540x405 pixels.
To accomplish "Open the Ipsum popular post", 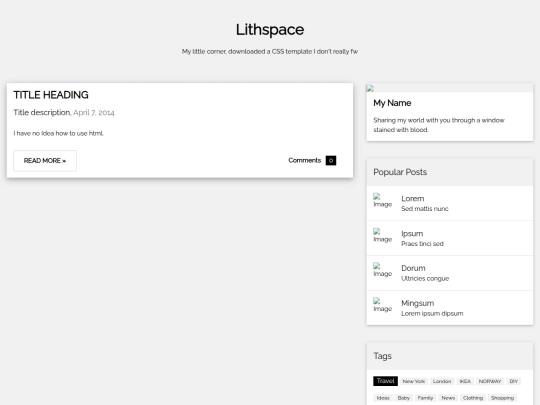I will 450,238.
